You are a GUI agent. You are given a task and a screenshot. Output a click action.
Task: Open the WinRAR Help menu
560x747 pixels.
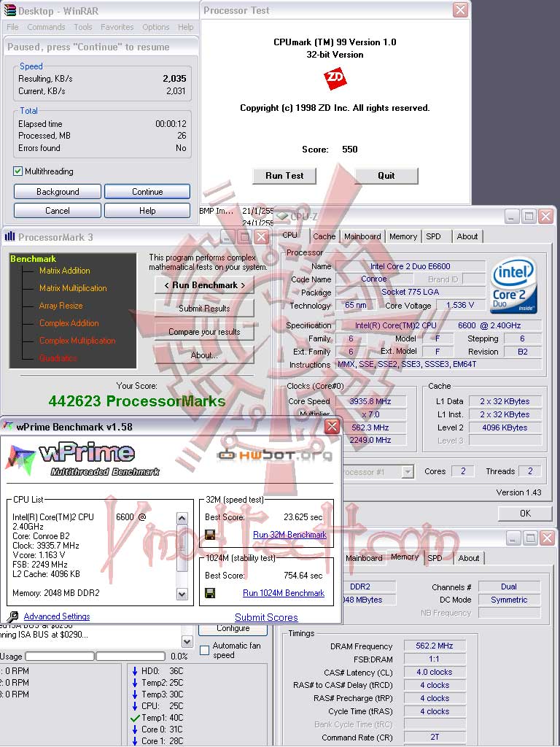(x=186, y=27)
